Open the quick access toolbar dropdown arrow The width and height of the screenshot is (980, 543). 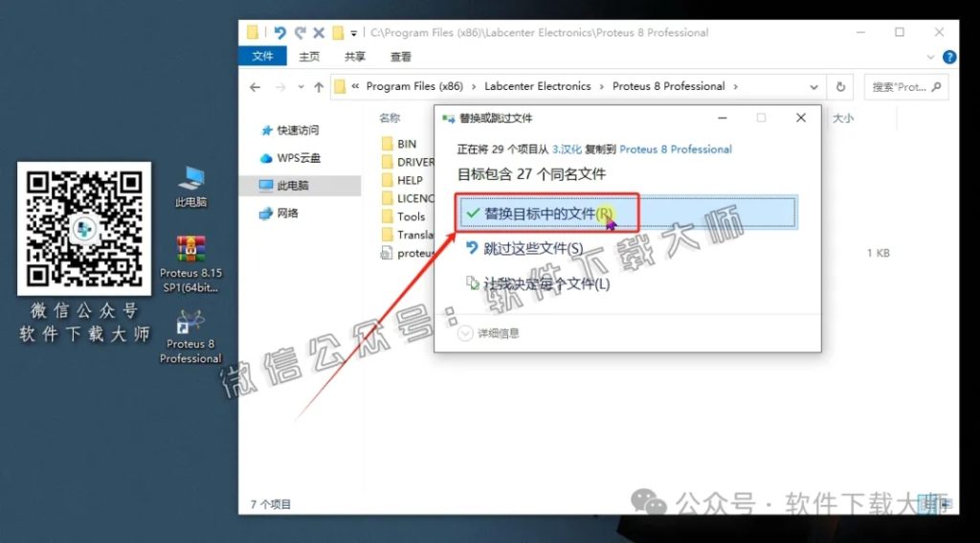(353, 34)
